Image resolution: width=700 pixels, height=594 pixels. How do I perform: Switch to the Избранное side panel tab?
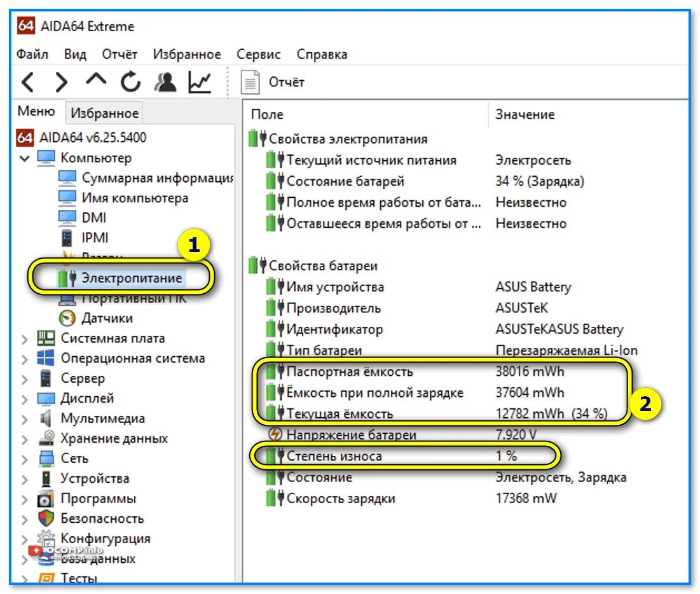pyautogui.click(x=104, y=113)
